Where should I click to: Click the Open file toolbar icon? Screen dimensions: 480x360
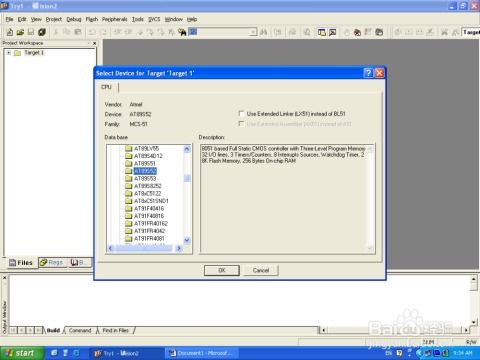tap(20, 32)
